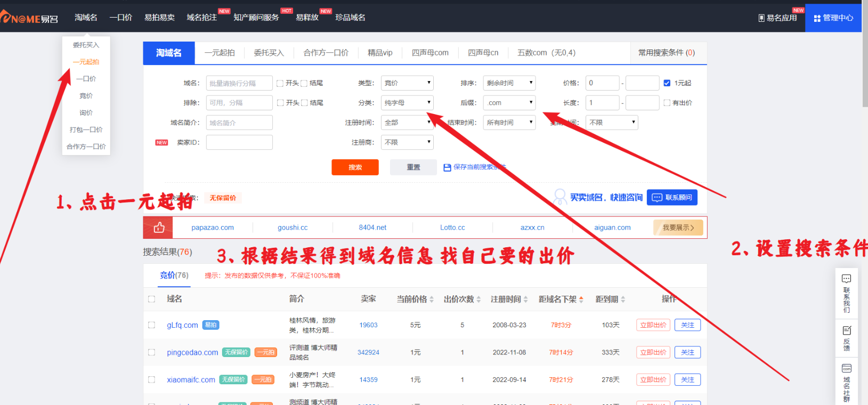Viewport: 868px width, 405px height.
Task: Click the 竞价(76) results tab
Action: point(174,276)
